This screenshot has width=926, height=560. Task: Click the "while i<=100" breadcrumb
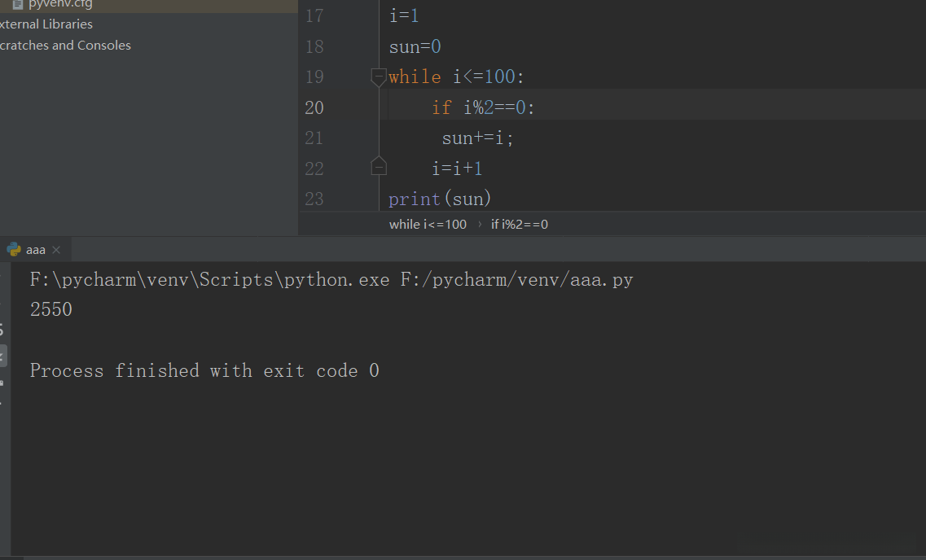pyautogui.click(x=428, y=224)
